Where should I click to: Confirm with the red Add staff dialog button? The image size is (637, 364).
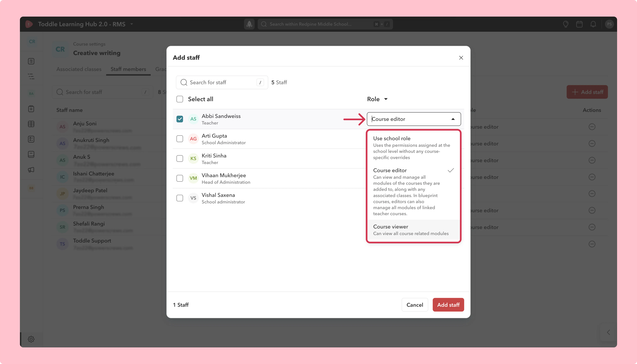pos(448,305)
